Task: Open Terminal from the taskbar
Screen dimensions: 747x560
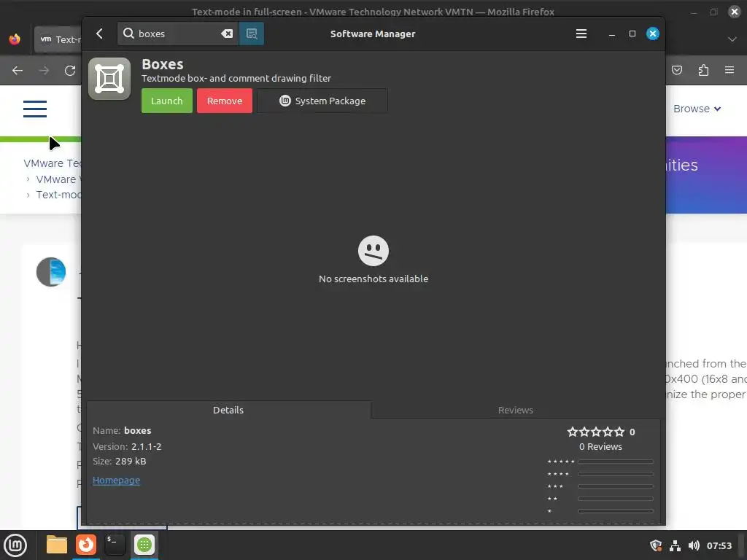Action: tap(115, 545)
